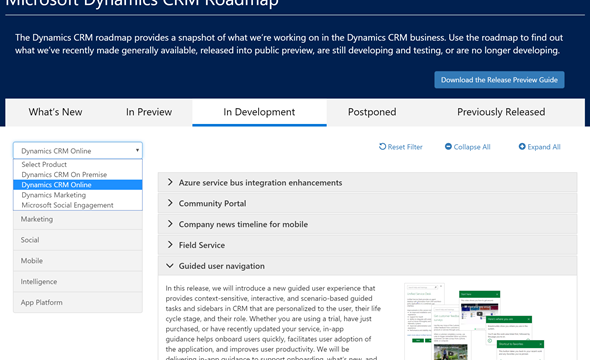This screenshot has width=590, height=360.
Task: Click the Reset Filter circular arrow icon
Action: tap(382, 146)
